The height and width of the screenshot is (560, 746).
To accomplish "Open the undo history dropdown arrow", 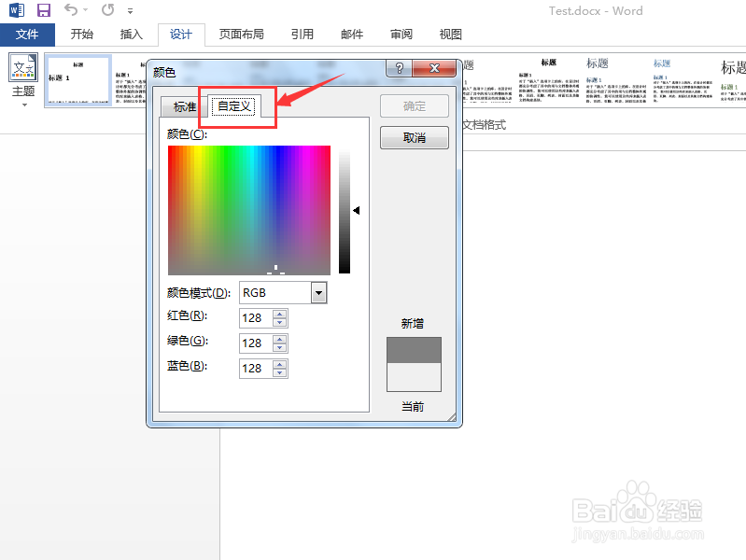I will [x=86, y=10].
